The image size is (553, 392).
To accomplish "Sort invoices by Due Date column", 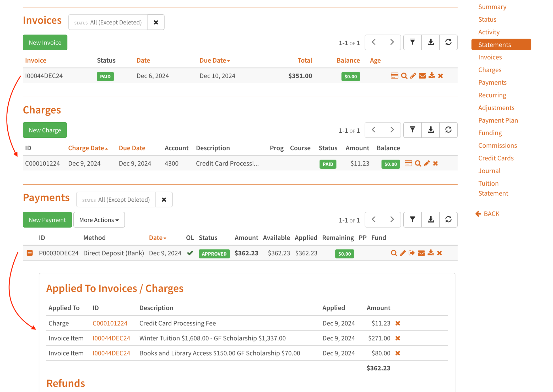I will coord(214,60).
